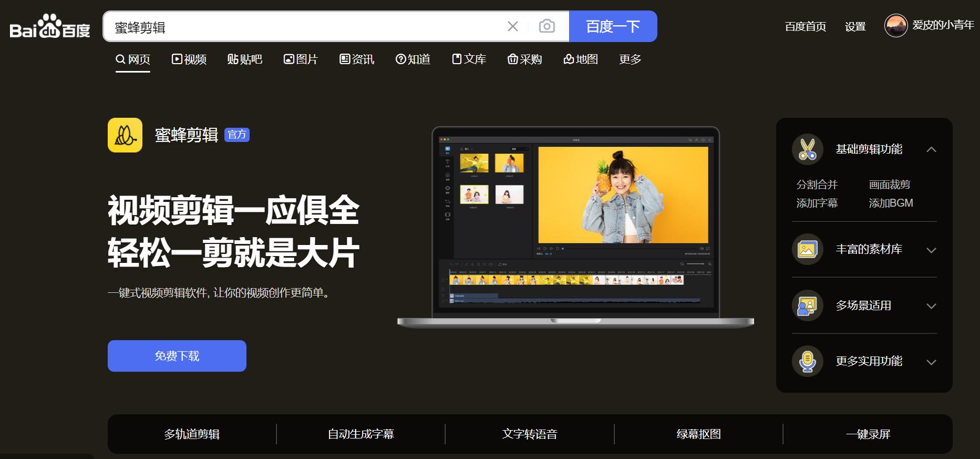This screenshot has width=980, height=459.
Task: Select the 网页 tab
Action: point(133,59)
